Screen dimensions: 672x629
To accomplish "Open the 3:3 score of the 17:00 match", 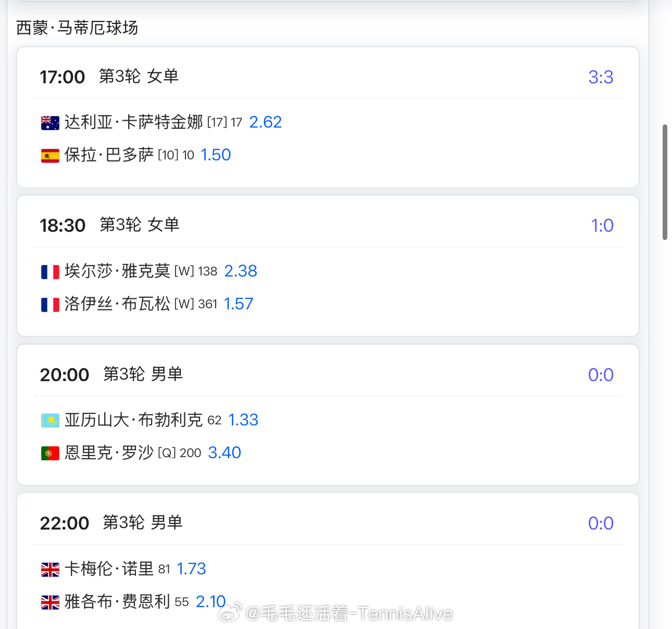I will tap(601, 77).
